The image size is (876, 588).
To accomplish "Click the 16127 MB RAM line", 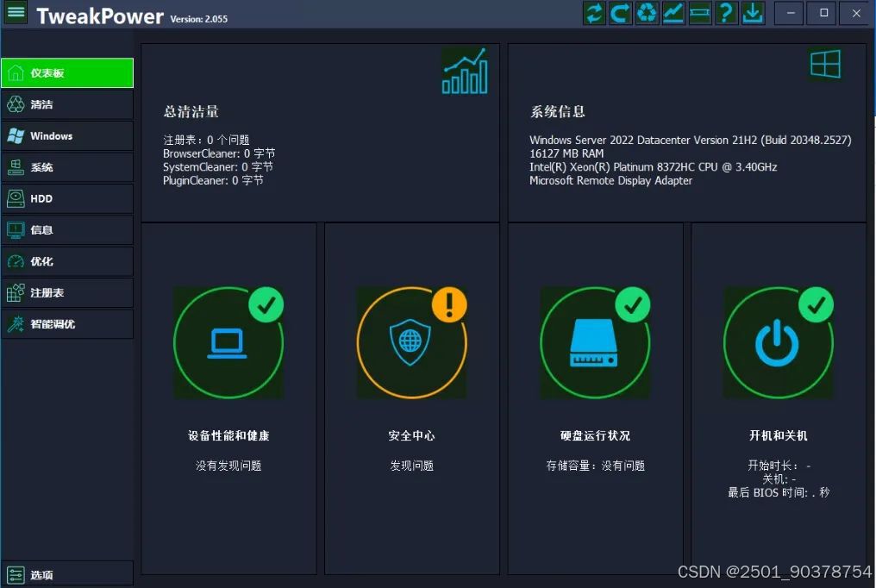I will 566,153.
